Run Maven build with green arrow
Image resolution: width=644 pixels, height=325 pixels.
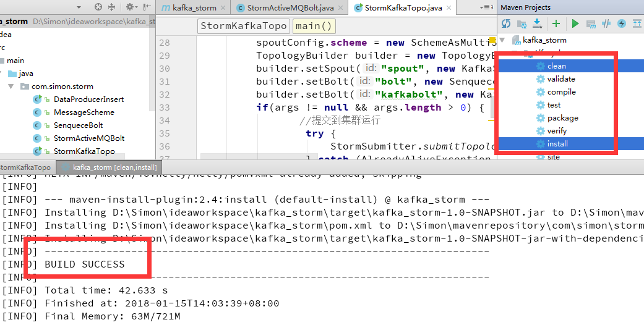(575, 24)
